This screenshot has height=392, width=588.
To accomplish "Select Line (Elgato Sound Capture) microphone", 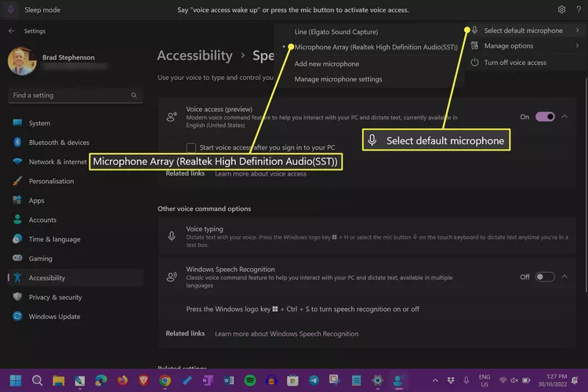I will pos(336,32).
